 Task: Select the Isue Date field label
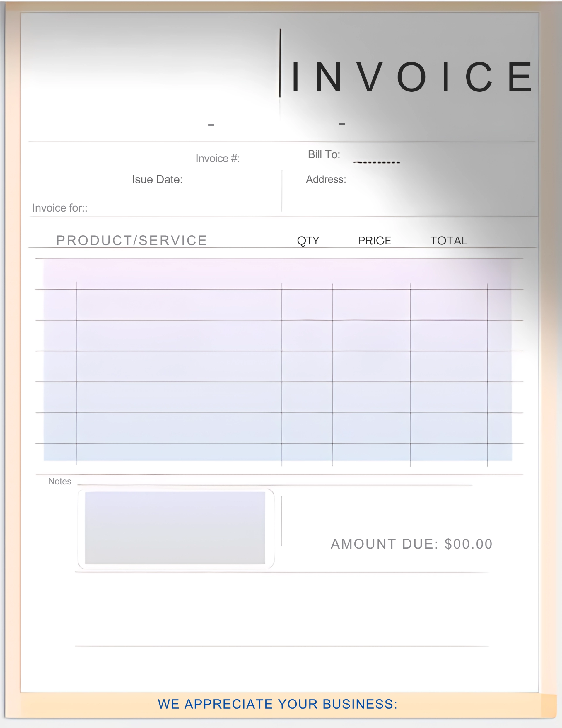pos(157,179)
